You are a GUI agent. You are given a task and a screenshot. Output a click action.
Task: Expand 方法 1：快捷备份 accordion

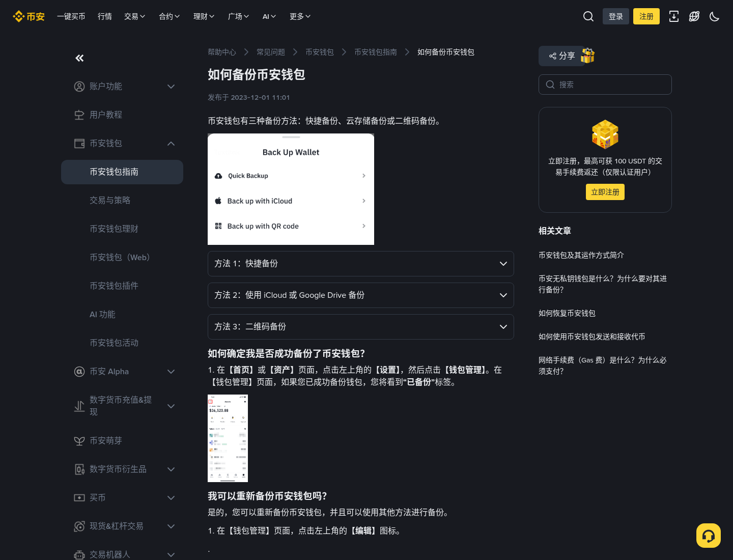click(x=361, y=264)
